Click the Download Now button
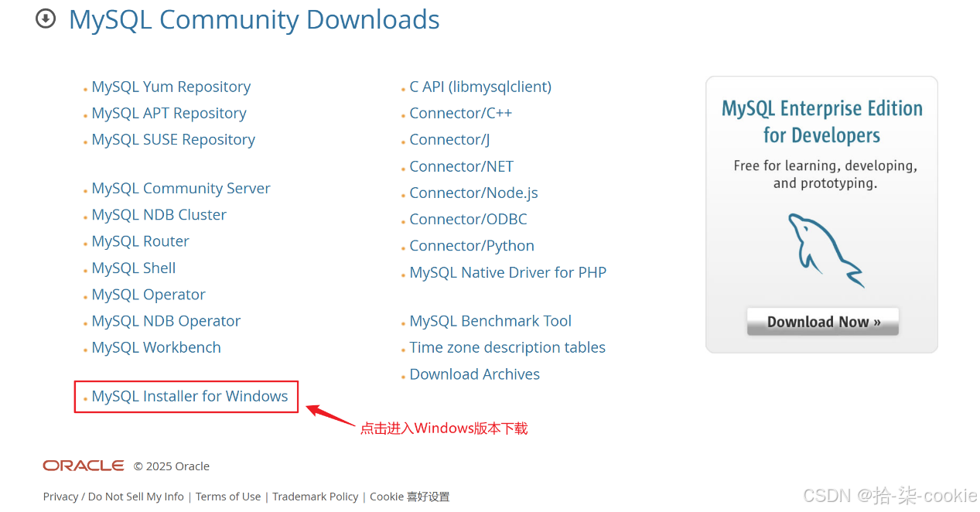This screenshot has width=980, height=512. point(823,321)
